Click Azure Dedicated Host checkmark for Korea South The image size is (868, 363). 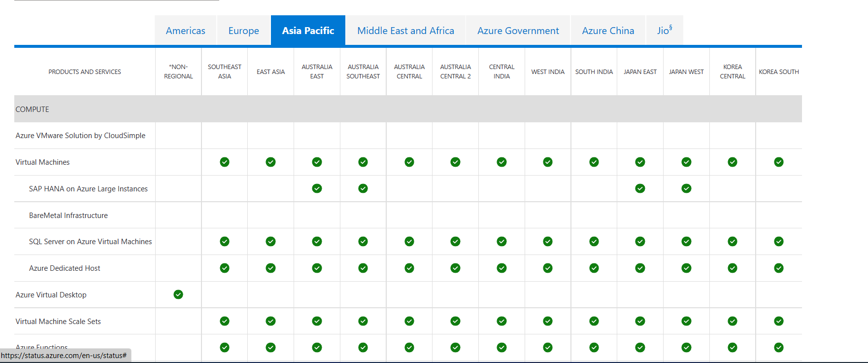(x=779, y=268)
